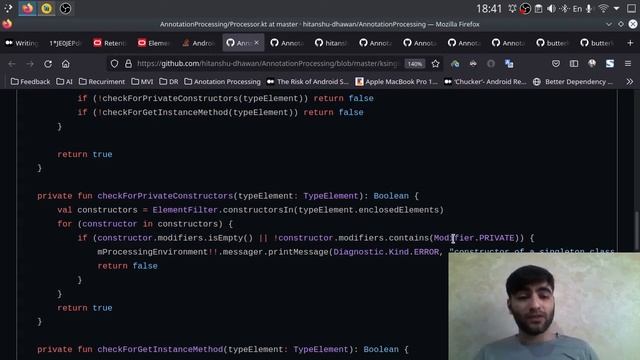Go forward to the next page

click(30, 64)
